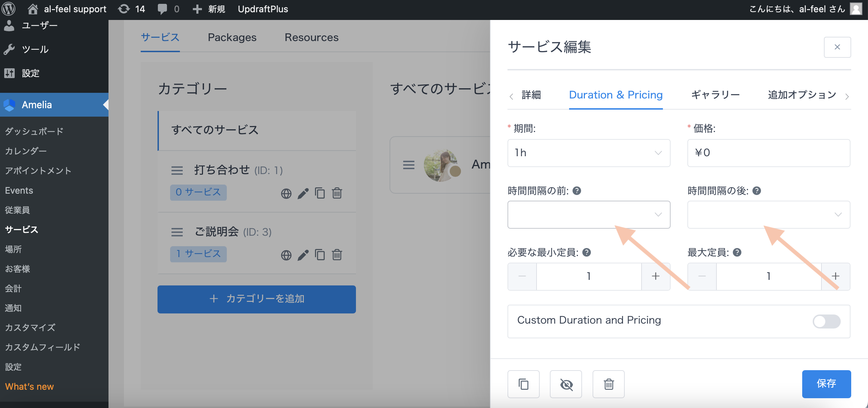Open the Packages tab
This screenshot has width=868, height=408.
coord(232,37)
